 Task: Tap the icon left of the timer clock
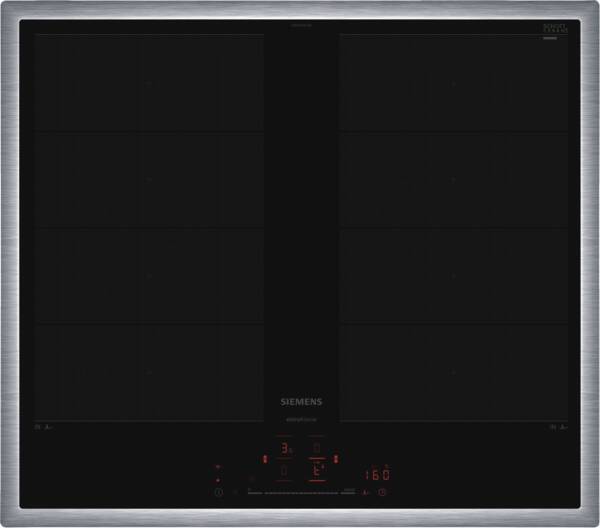click(x=366, y=493)
